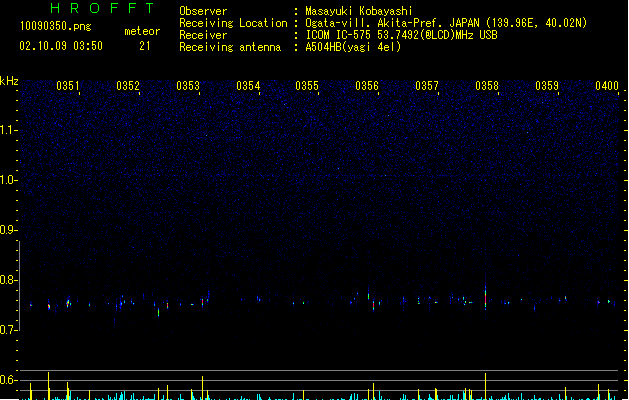Click the 0355 time marker

click(x=307, y=86)
